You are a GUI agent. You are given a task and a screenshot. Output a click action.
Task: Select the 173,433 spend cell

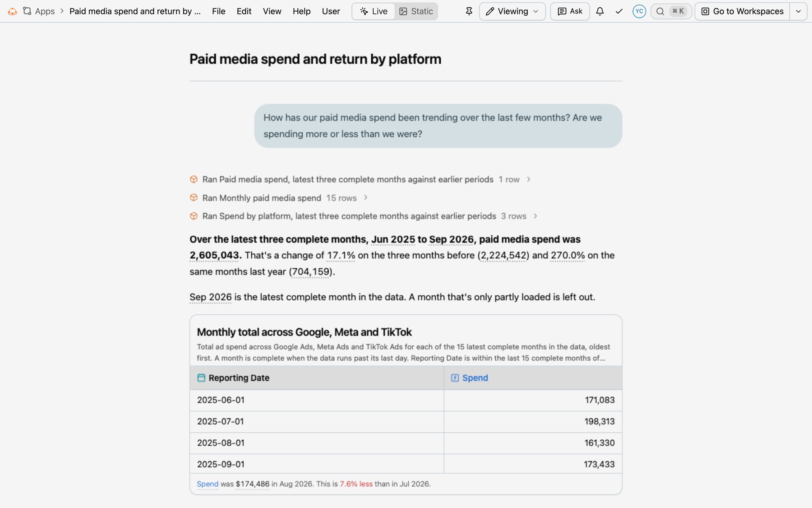[533, 464]
